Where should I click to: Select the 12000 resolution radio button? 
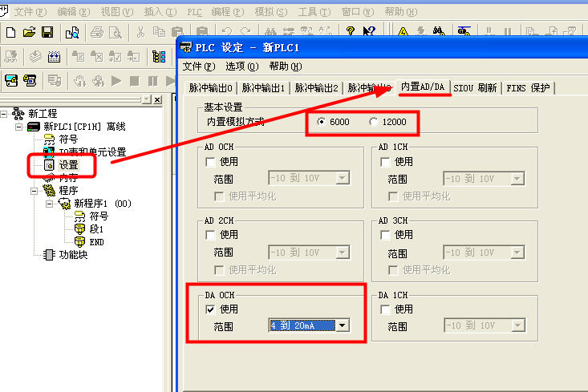click(373, 122)
